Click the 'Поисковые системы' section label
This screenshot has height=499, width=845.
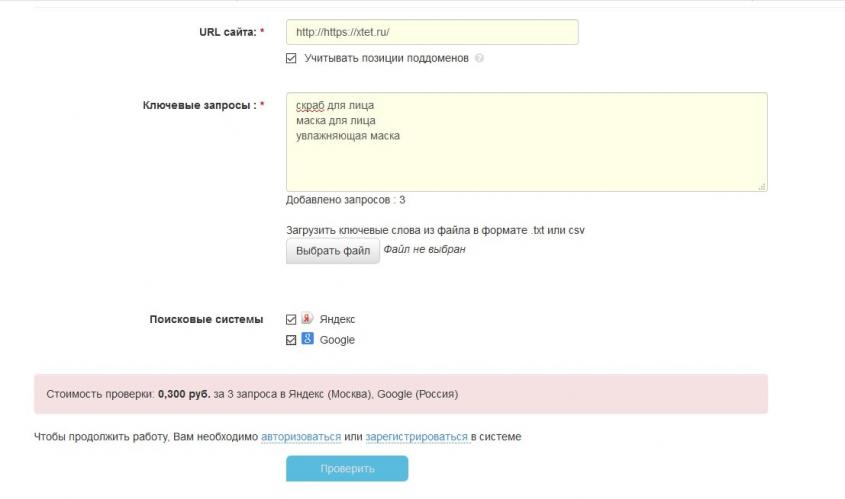[x=206, y=319]
